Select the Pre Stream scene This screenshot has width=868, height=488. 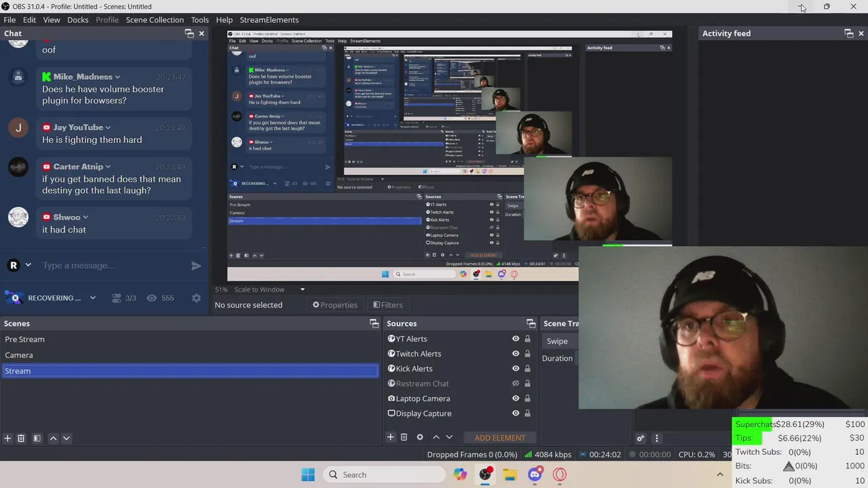pyautogui.click(x=190, y=340)
